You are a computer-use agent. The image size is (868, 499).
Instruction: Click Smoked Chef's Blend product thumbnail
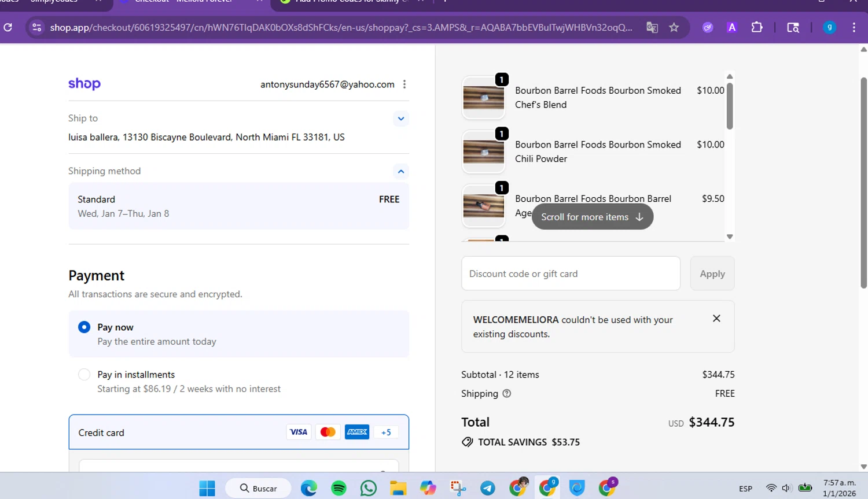(484, 98)
